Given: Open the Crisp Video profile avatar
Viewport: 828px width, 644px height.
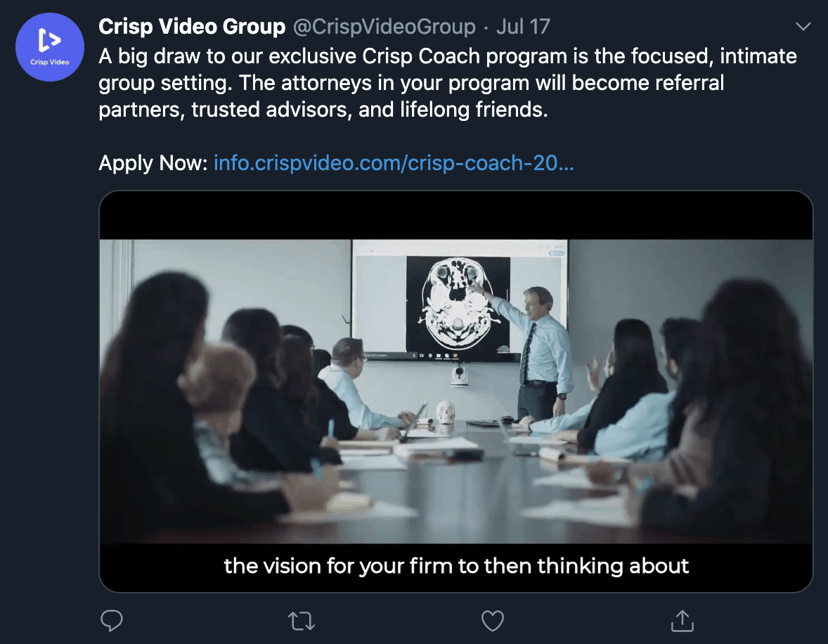Looking at the screenshot, I should pyautogui.click(x=50, y=46).
